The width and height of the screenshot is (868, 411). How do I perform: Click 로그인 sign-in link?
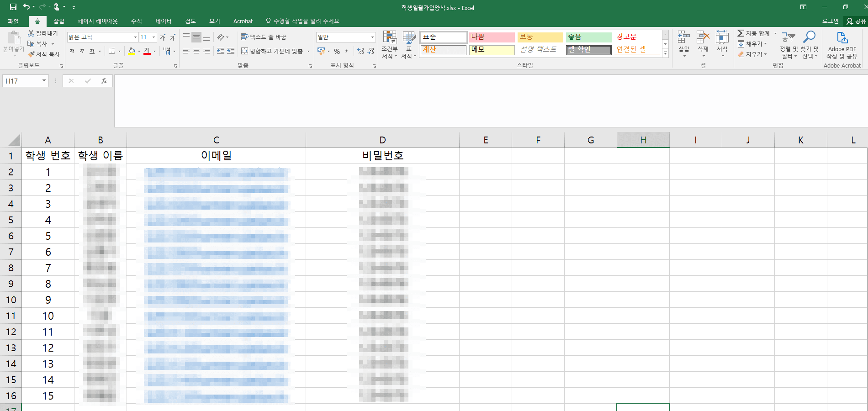(x=831, y=21)
